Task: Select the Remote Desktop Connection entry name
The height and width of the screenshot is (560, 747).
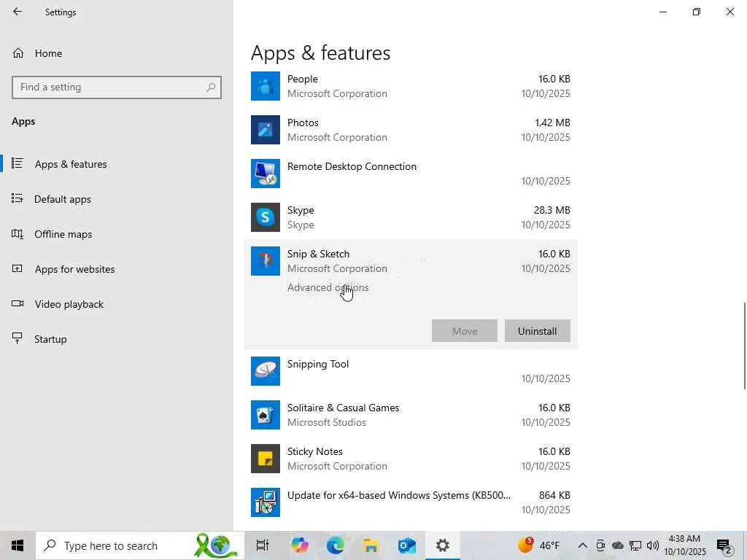Action: point(352,167)
